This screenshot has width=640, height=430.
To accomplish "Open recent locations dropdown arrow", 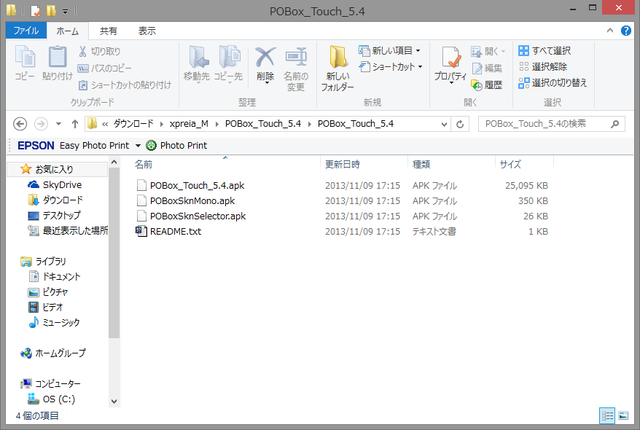I will [58, 124].
